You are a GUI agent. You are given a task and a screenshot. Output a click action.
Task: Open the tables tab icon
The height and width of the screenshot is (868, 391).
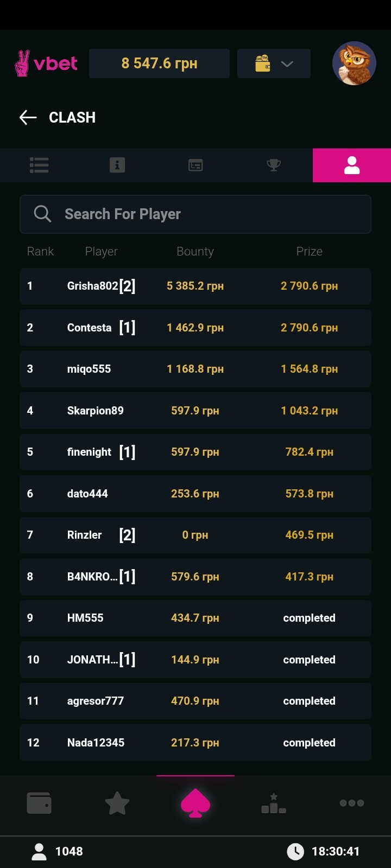coord(195,165)
